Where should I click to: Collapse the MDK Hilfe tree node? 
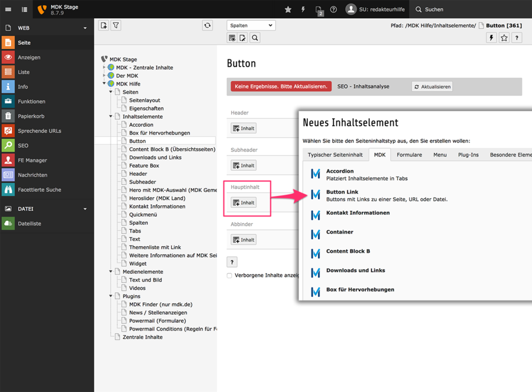(104, 83)
